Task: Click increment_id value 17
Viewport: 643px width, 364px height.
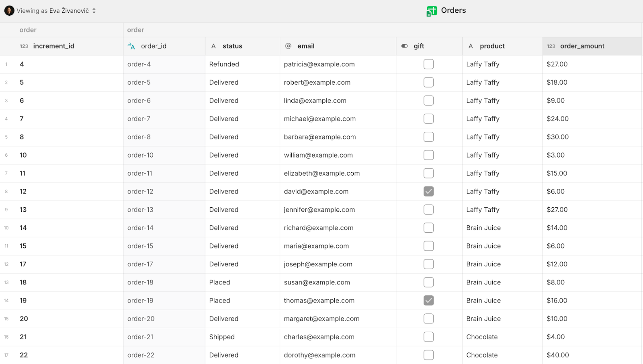Action: pos(23,264)
